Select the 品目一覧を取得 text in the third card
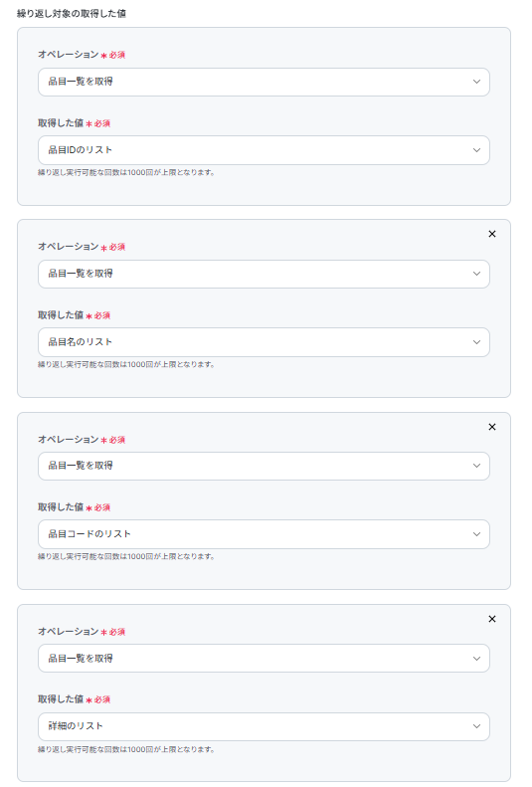The image size is (532, 787). click(x=81, y=466)
